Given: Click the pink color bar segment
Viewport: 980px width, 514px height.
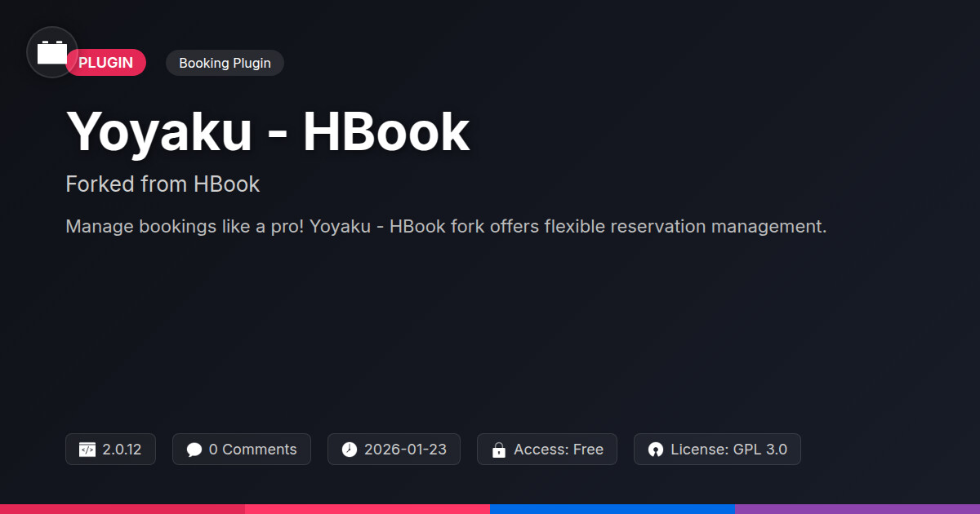Looking at the screenshot, I should pos(367,509).
